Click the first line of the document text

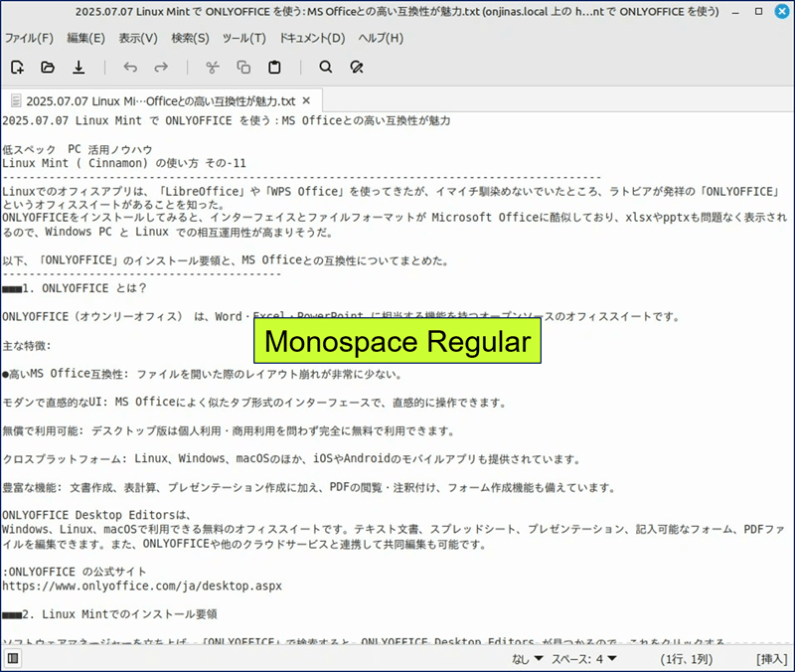[227, 120]
